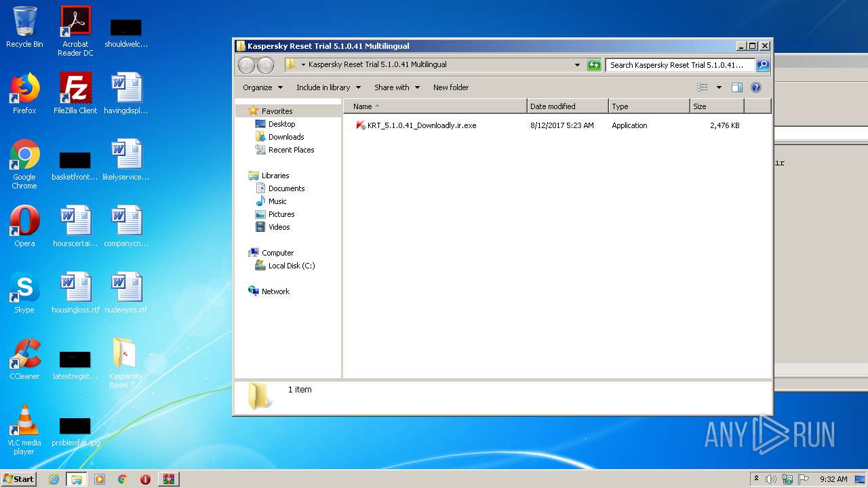Open the Recycle Bin desktop icon
Image resolution: width=868 pixels, height=488 pixels.
24,28
